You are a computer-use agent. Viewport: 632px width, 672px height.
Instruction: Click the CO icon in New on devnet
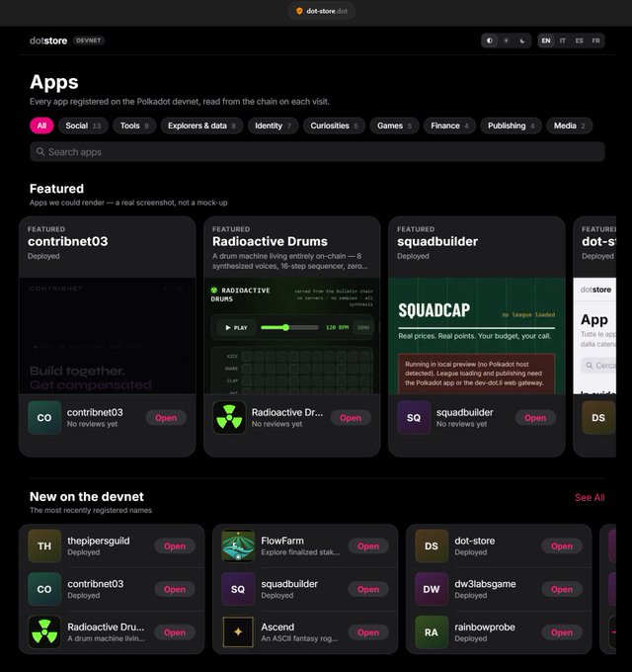[x=44, y=589]
